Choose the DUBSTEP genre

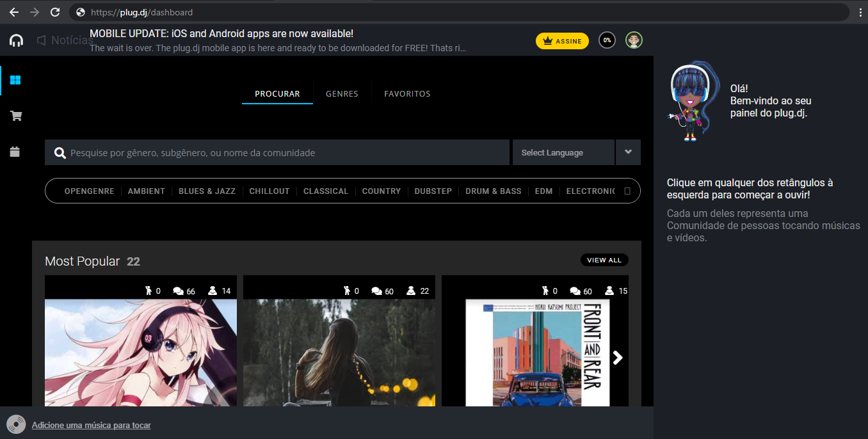click(x=433, y=191)
